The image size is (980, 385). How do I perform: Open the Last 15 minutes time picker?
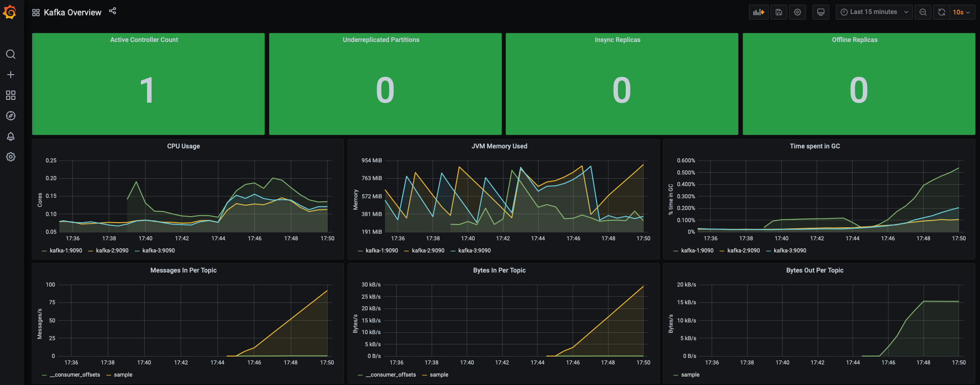point(874,12)
